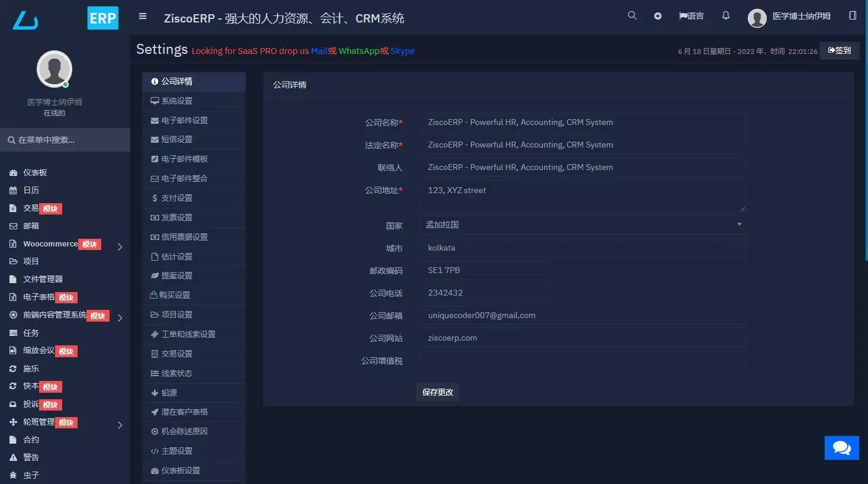Viewport: 868px width, 484px height.
Task: Click the empty 公司增值税 VAT field
Action: point(583,360)
